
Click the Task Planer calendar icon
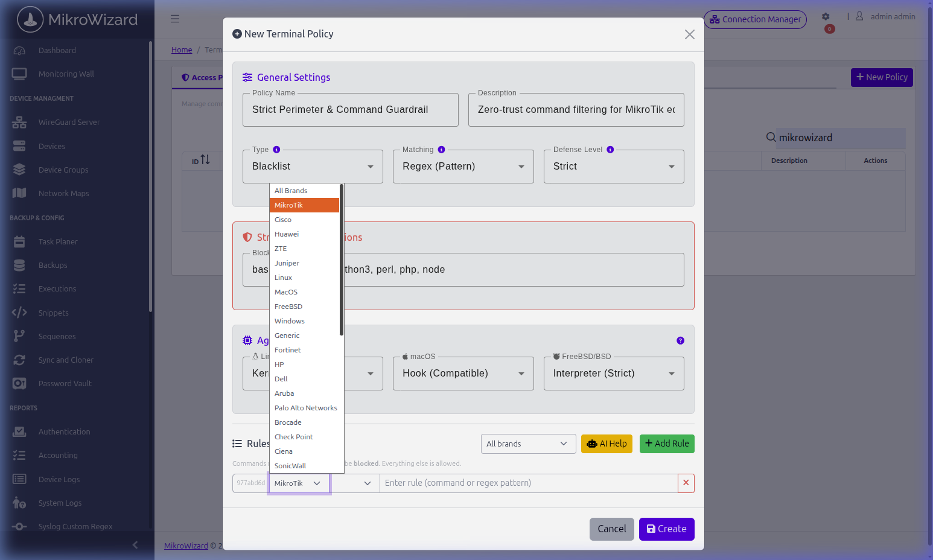[x=19, y=241]
